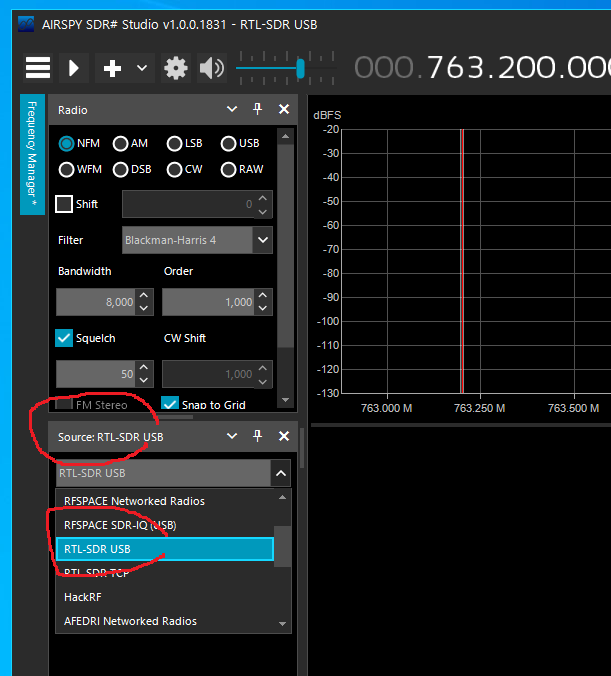Select the AM demodulation mode
This screenshot has width=611, height=676.
(x=121, y=143)
